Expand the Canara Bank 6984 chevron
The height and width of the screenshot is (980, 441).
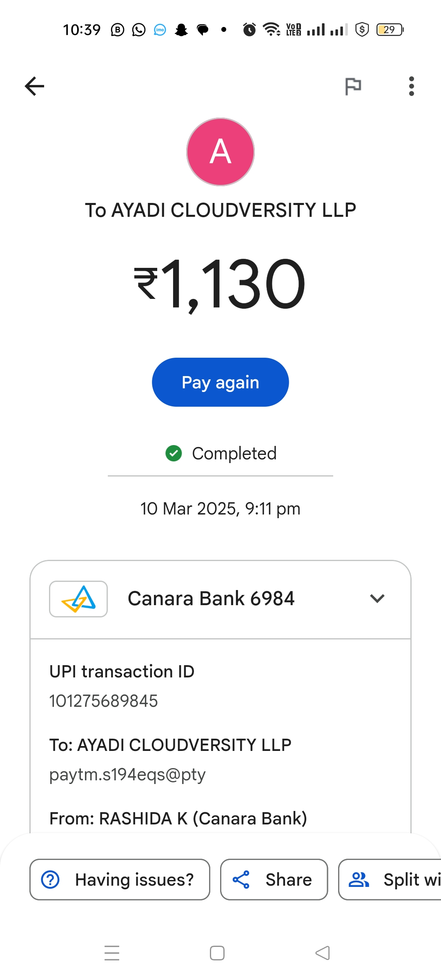click(377, 599)
